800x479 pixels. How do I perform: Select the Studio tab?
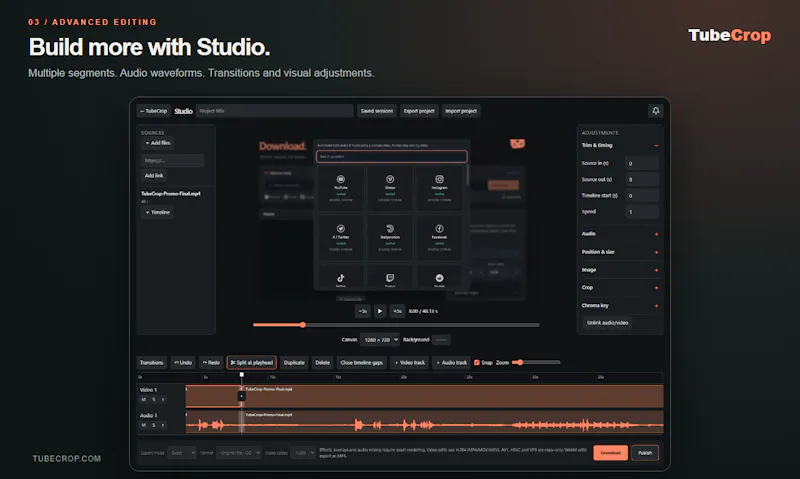[x=183, y=111]
